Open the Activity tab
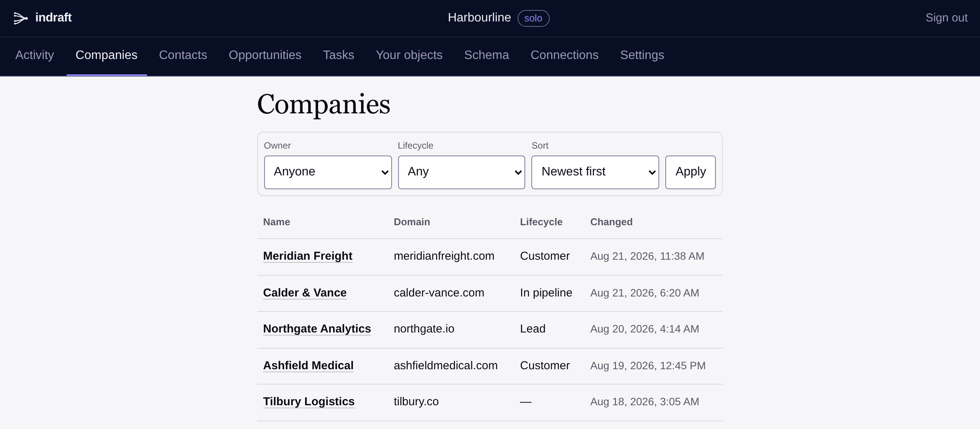 (x=34, y=55)
